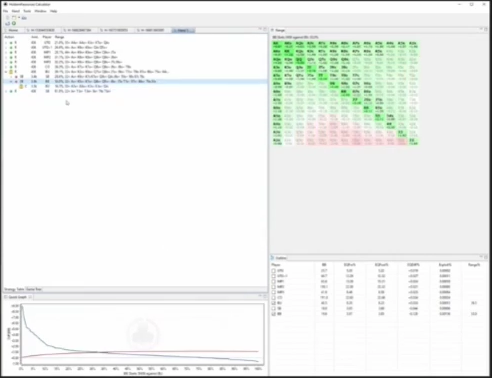This screenshot has height=378, width=492.
Task: Click the Range column header in tree
Action: (x=59, y=37)
